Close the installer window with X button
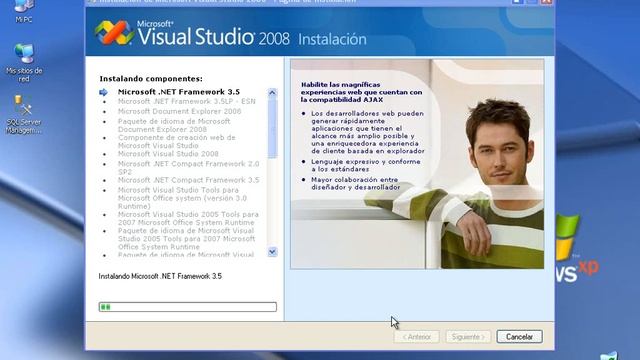 [x=547, y=2]
